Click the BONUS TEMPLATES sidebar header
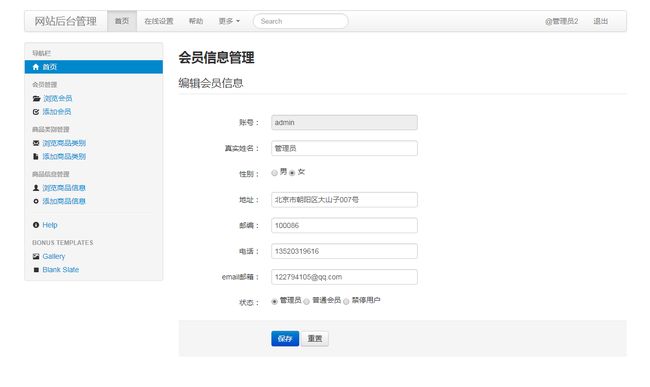 (63, 242)
